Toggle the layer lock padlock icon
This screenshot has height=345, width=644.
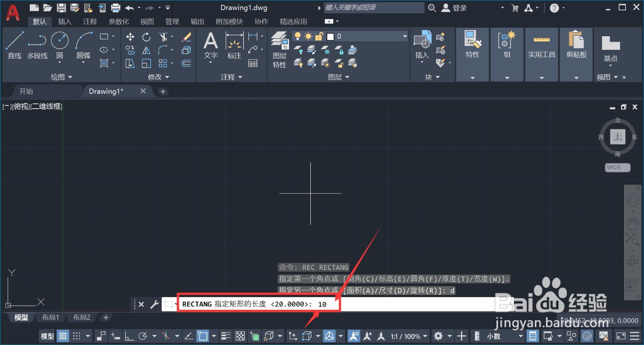point(319,36)
